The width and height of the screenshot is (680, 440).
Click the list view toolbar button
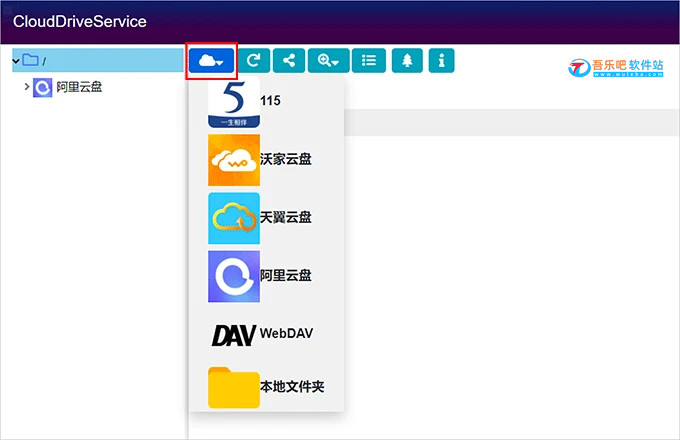[369, 61]
